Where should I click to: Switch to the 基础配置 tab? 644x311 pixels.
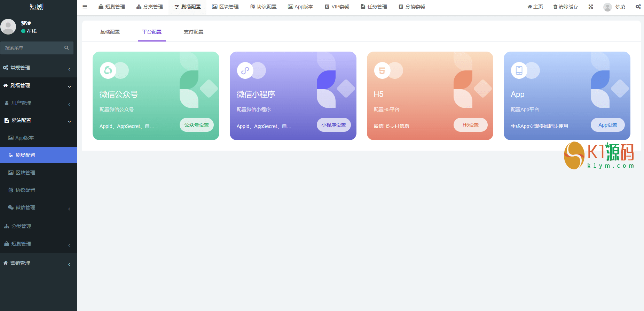pyautogui.click(x=110, y=32)
